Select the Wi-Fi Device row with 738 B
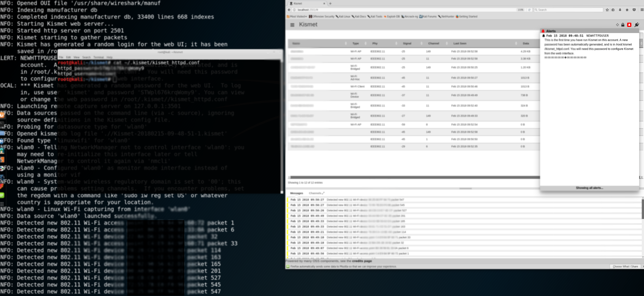 click(x=414, y=95)
